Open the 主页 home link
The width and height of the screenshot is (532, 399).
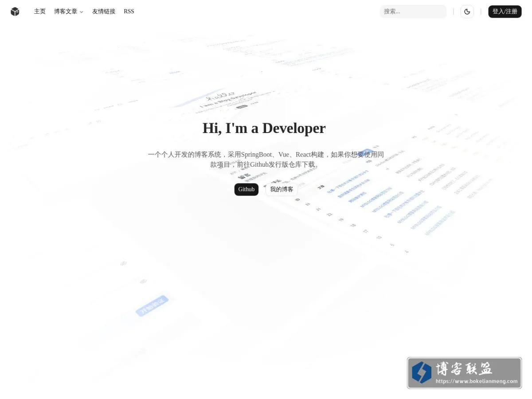40,12
